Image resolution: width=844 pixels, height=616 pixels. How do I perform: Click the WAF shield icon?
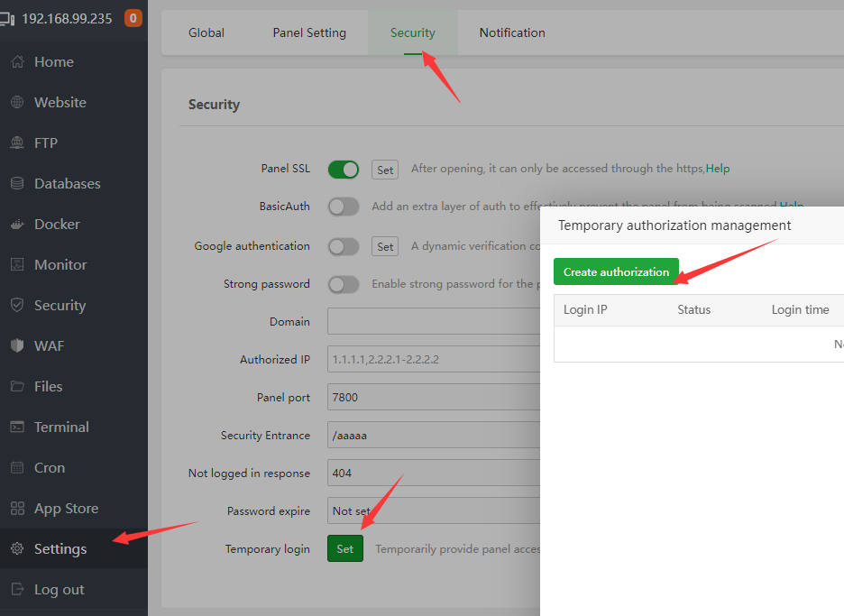(x=17, y=346)
